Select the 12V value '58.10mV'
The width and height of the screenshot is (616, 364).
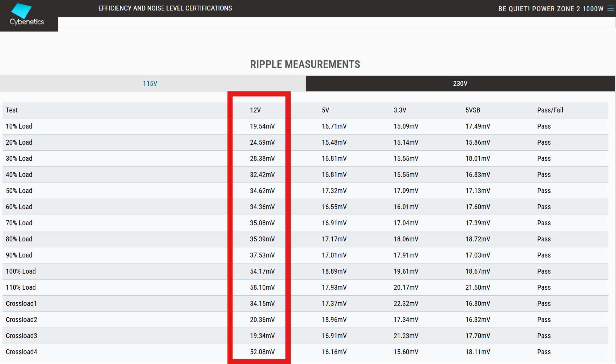tap(262, 287)
